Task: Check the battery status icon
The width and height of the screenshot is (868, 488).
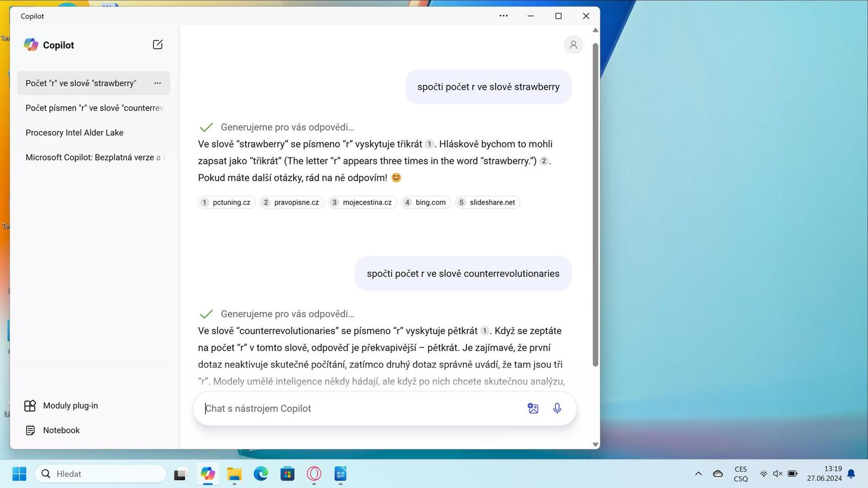Action: coord(793,474)
